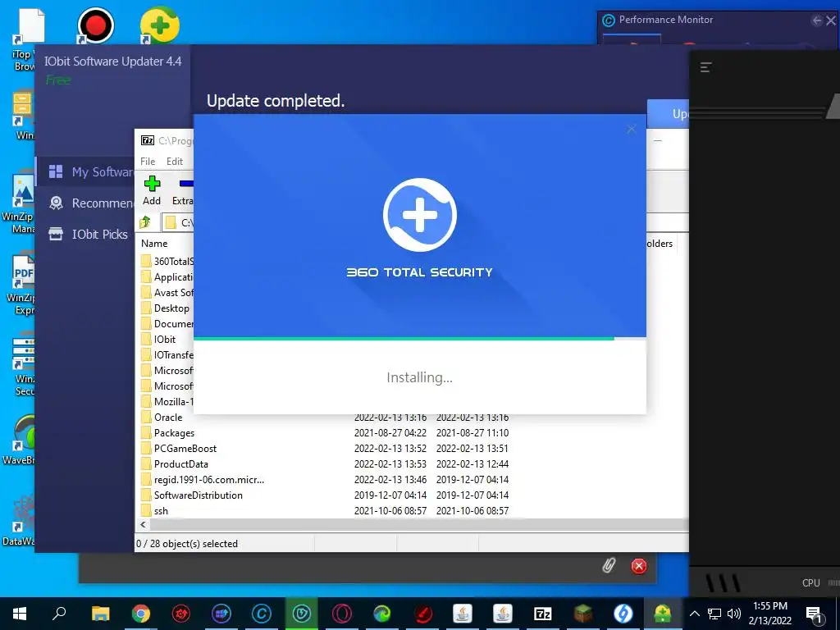The image size is (840, 630).
Task: Click the Oracle folder icon
Action: [x=146, y=418]
